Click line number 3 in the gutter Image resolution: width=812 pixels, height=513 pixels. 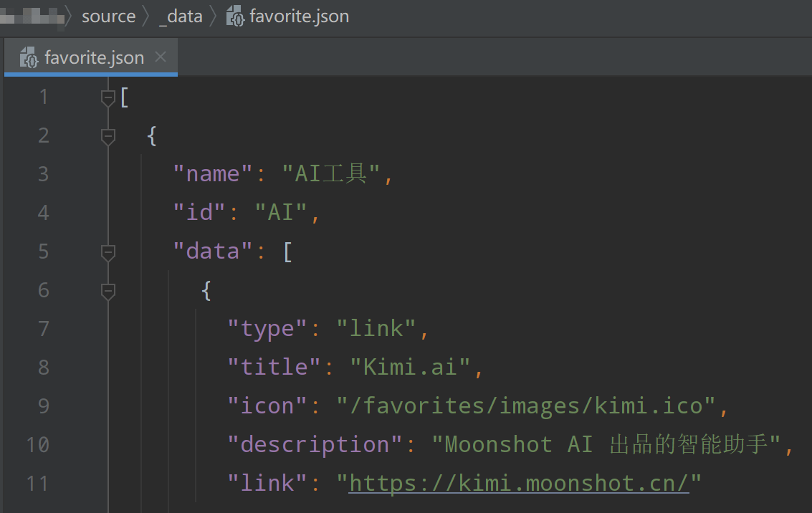(x=43, y=174)
